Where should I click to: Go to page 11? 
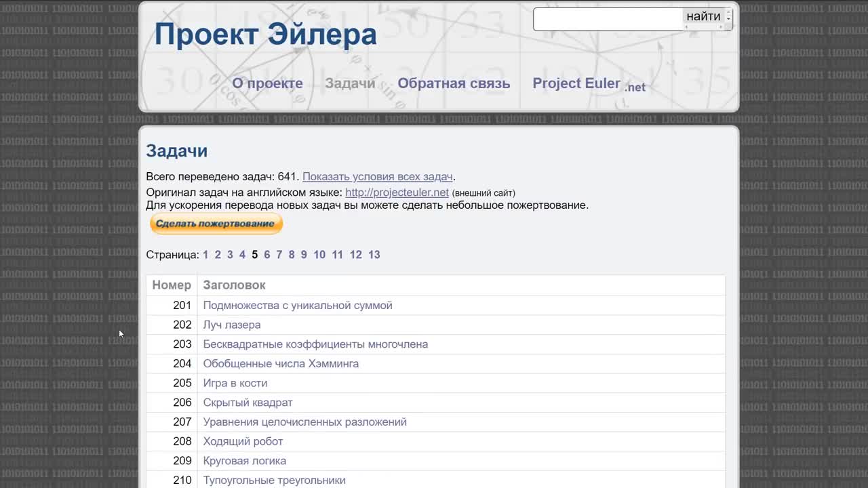[337, 255]
